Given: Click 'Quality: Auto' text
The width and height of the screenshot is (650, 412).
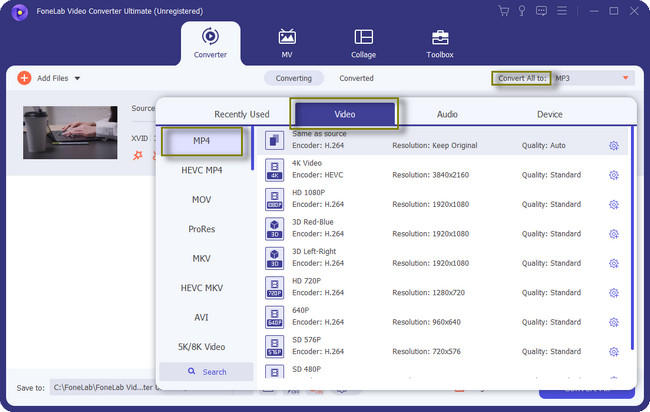Looking at the screenshot, I should 543,145.
